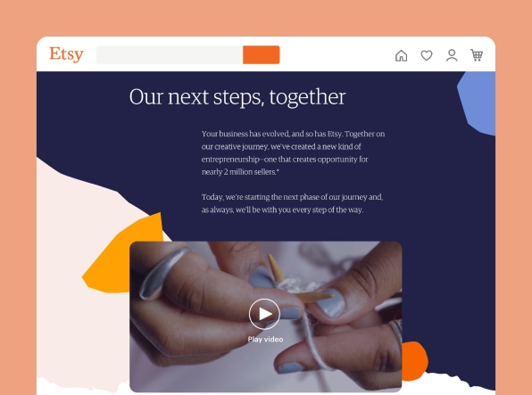Image resolution: width=532 pixels, height=395 pixels.
Task: Click the silver ring in the video
Action: [x=162, y=274]
